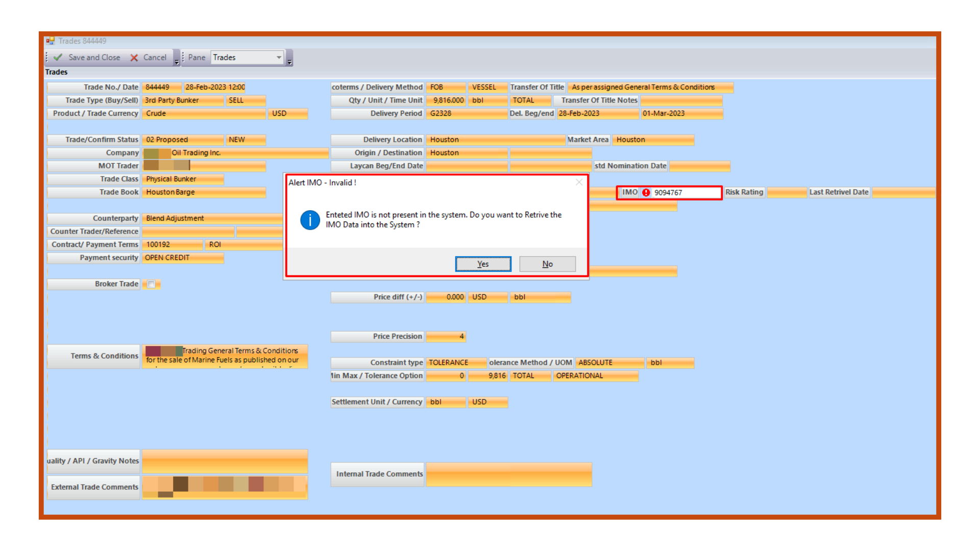Select the Delivery Location Houston field
This screenshot has width=980, height=551.
pyautogui.click(x=495, y=139)
